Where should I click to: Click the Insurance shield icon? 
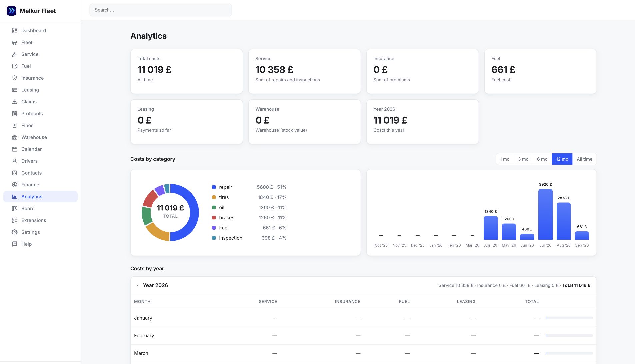(x=14, y=78)
